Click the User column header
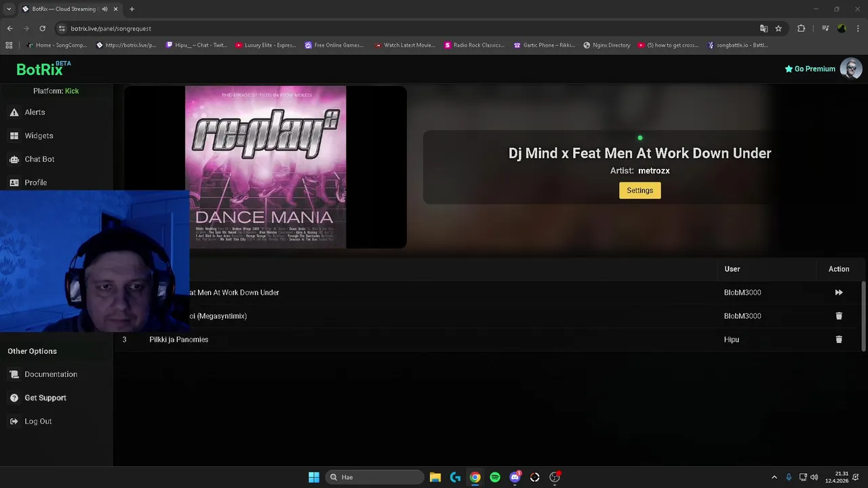This screenshot has width=868, height=488. coord(732,269)
